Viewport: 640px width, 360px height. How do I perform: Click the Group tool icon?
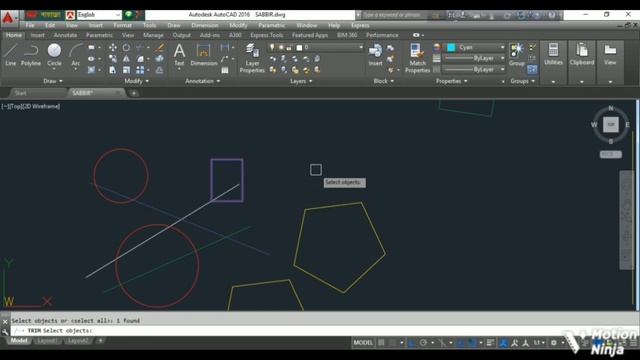coord(517,55)
